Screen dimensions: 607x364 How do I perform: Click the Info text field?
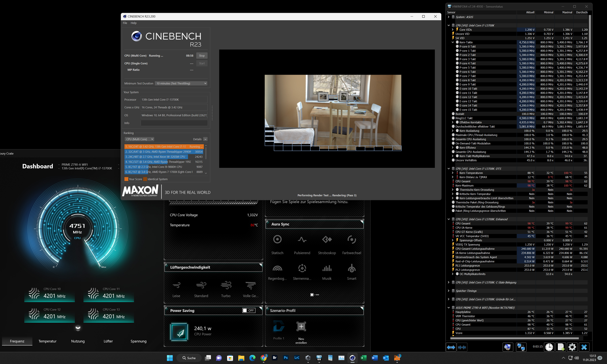pyautogui.click(x=174, y=123)
